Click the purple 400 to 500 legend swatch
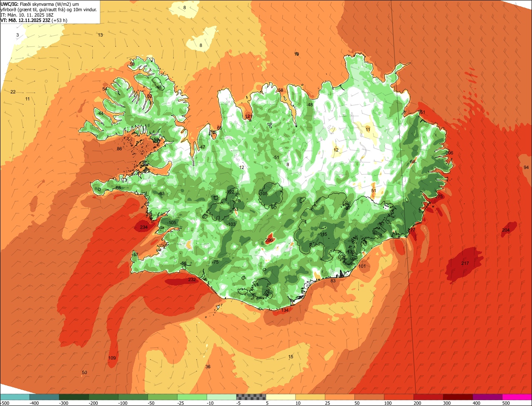This screenshot has height=406, width=532. pyautogui.click(x=488, y=397)
